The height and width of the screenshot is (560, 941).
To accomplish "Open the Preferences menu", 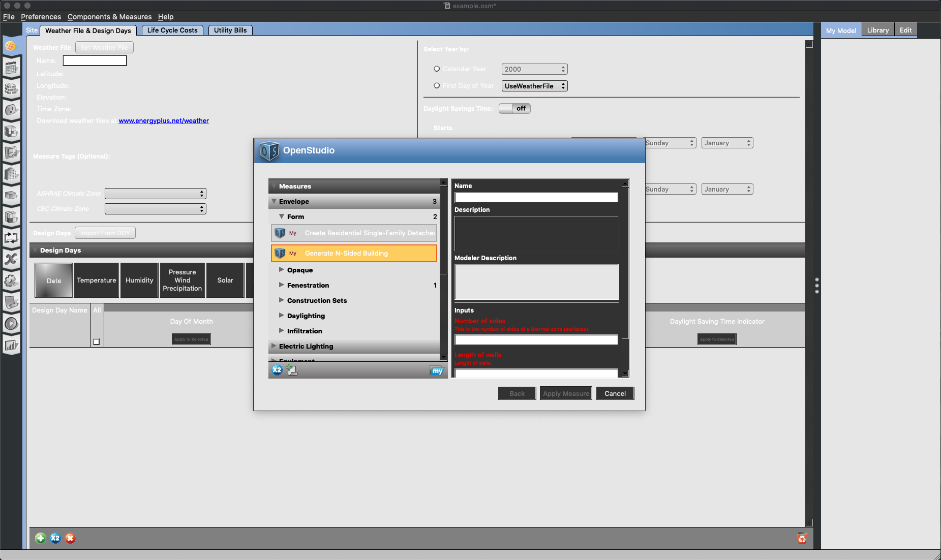I will click(x=41, y=17).
